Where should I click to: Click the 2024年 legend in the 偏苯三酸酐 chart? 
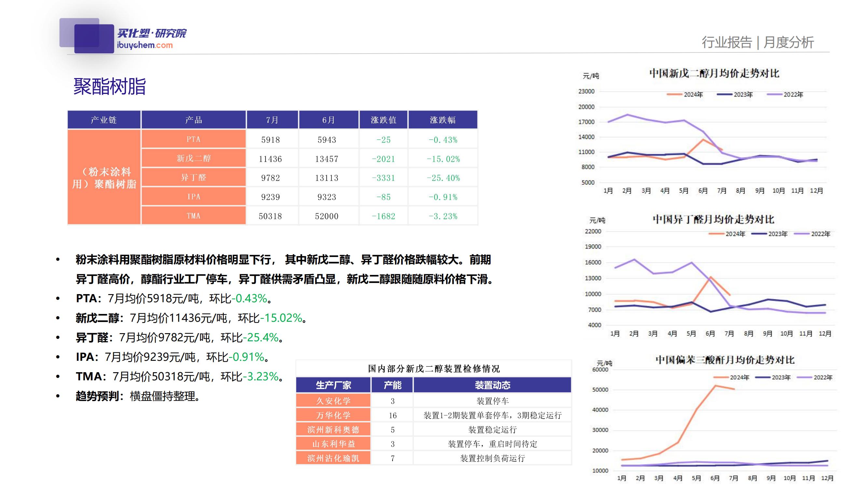tap(731, 377)
